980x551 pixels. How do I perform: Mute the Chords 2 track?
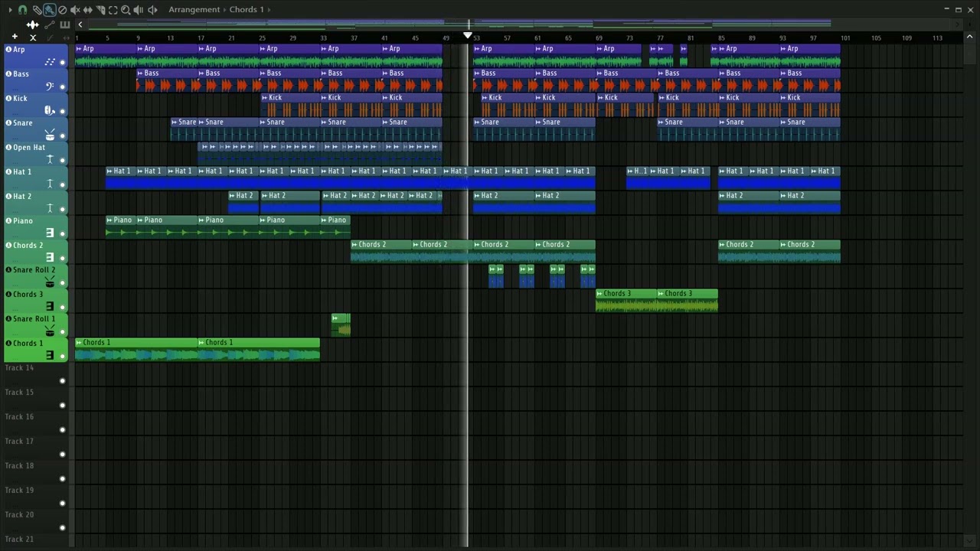pyautogui.click(x=63, y=259)
